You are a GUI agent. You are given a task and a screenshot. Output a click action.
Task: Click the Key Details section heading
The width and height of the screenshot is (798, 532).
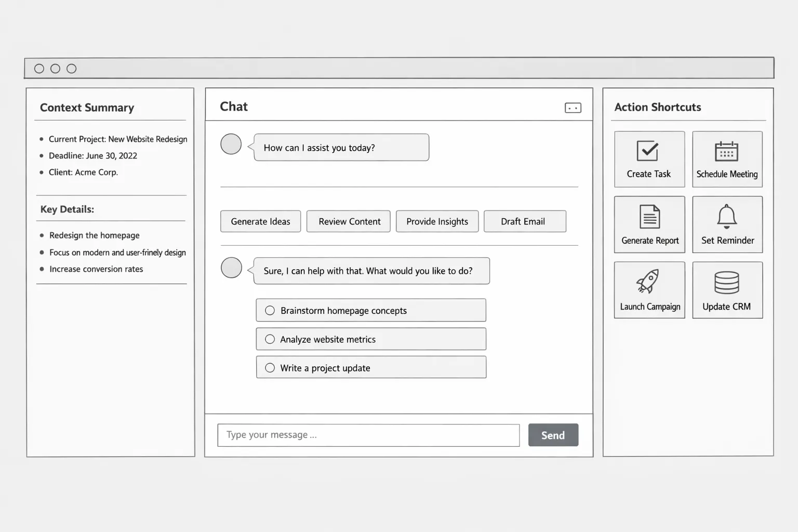67,209
